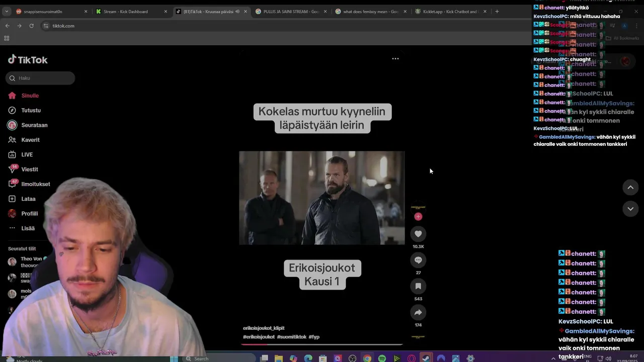Viewport: 644px width, 362px height.
Task: Open comments on the video
Action: pos(418,260)
